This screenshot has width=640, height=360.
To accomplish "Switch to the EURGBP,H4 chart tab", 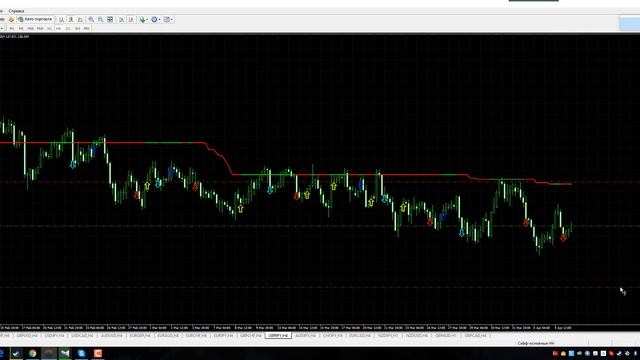I will [x=140, y=336].
